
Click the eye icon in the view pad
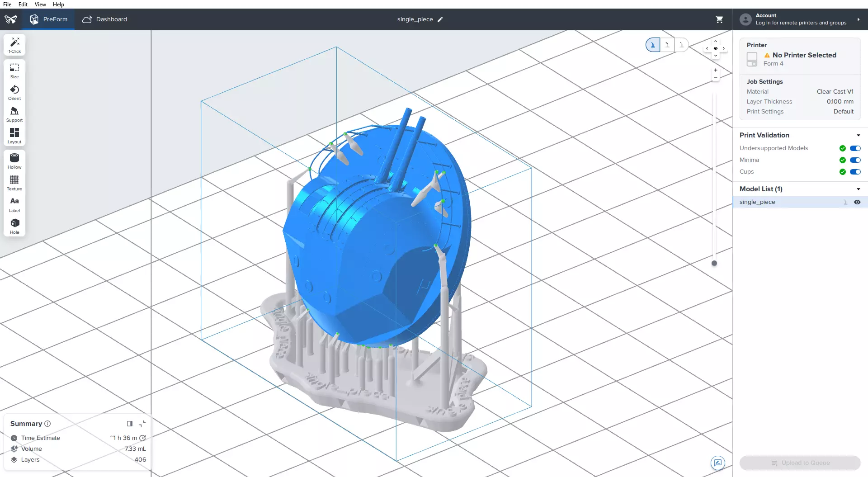[x=716, y=48]
